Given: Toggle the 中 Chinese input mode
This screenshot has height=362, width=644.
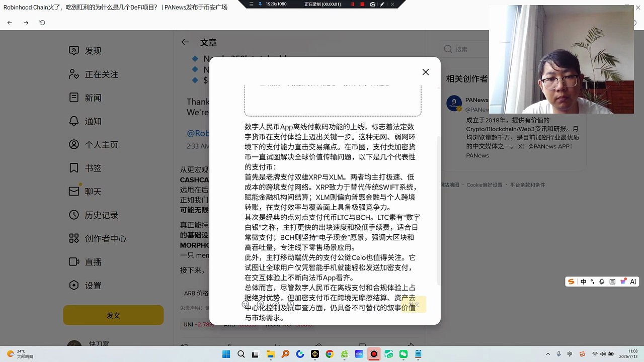Looking at the screenshot, I should coord(583,282).
